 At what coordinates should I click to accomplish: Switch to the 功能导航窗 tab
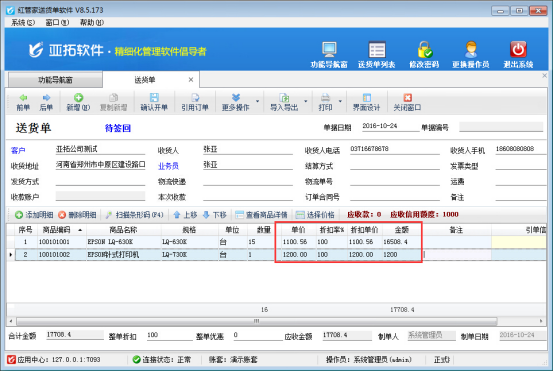tap(55, 80)
